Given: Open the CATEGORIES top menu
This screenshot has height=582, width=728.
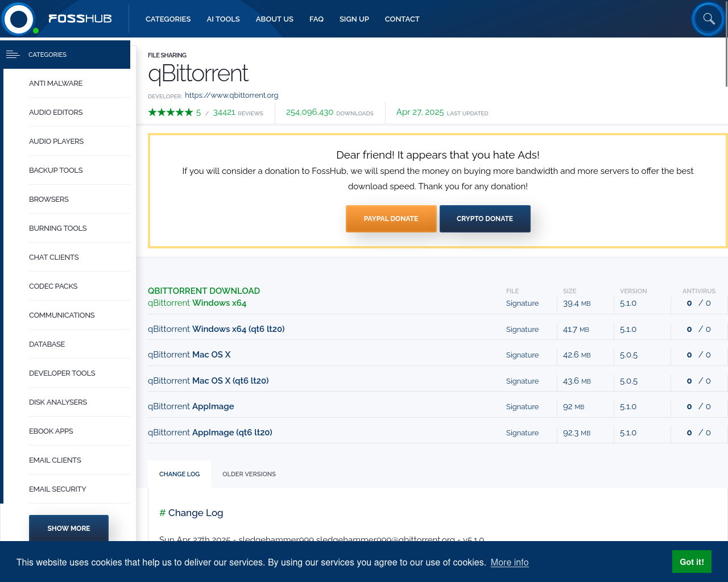Looking at the screenshot, I should 168,19.
